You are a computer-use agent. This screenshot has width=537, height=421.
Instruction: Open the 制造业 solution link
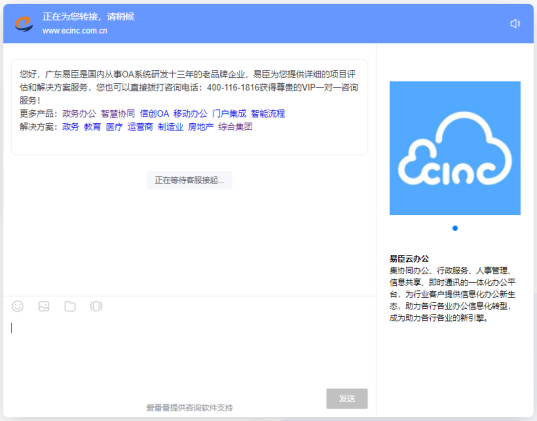click(x=171, y=127)
